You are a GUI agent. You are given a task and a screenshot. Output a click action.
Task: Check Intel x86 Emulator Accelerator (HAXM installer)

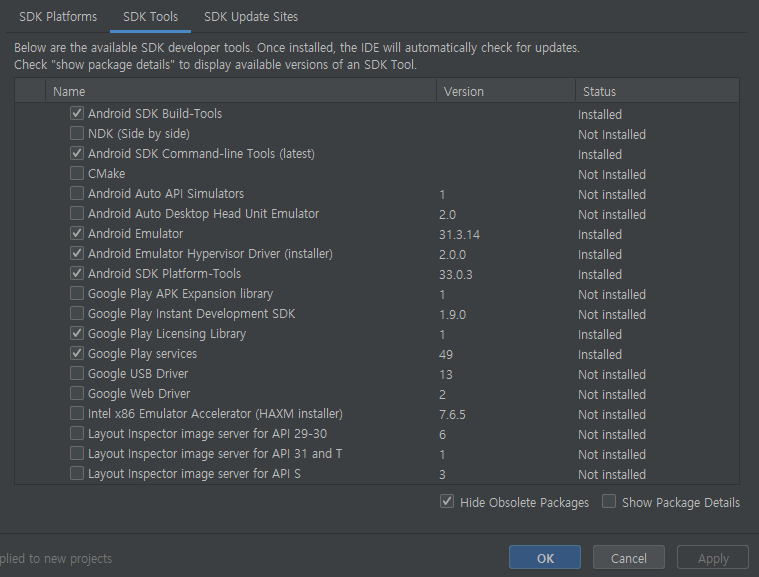[x=76, y=413]
